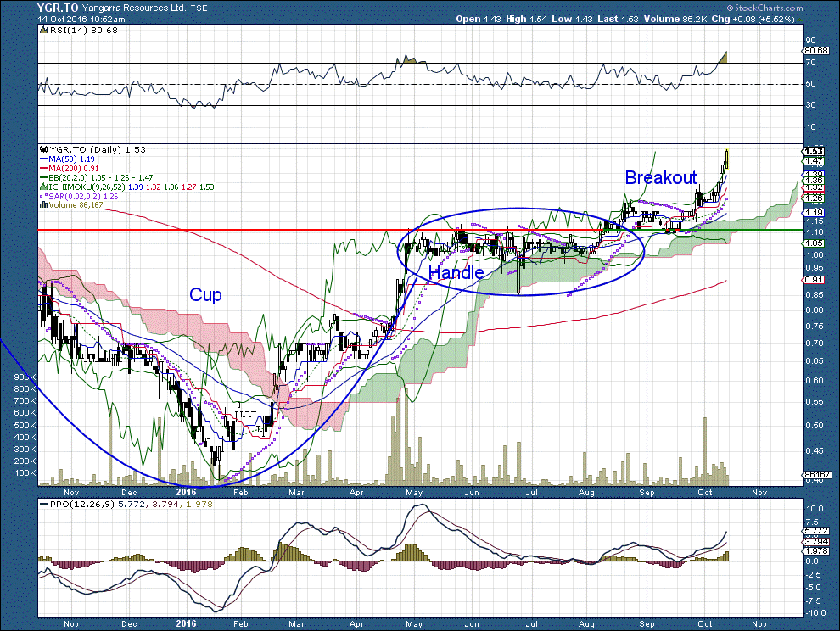
Task: Click the 1.05 green flag on price axis
Action: 815,243
